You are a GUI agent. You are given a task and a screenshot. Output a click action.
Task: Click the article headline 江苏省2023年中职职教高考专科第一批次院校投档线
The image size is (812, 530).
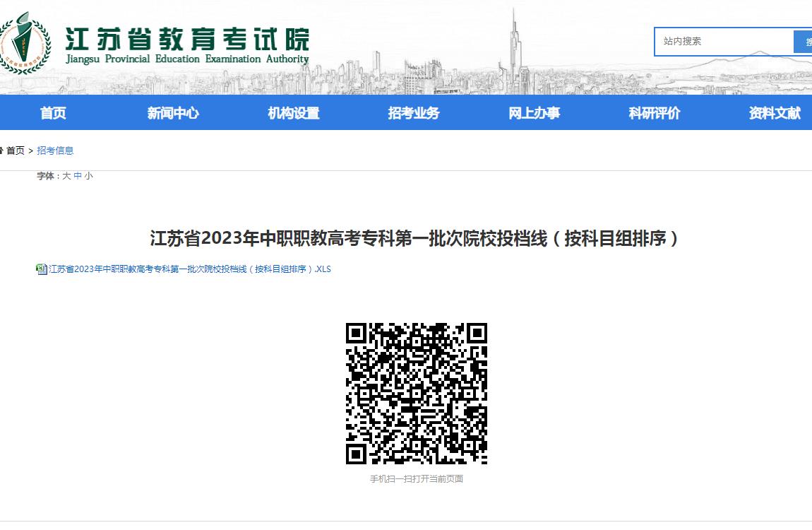point(414,238)
